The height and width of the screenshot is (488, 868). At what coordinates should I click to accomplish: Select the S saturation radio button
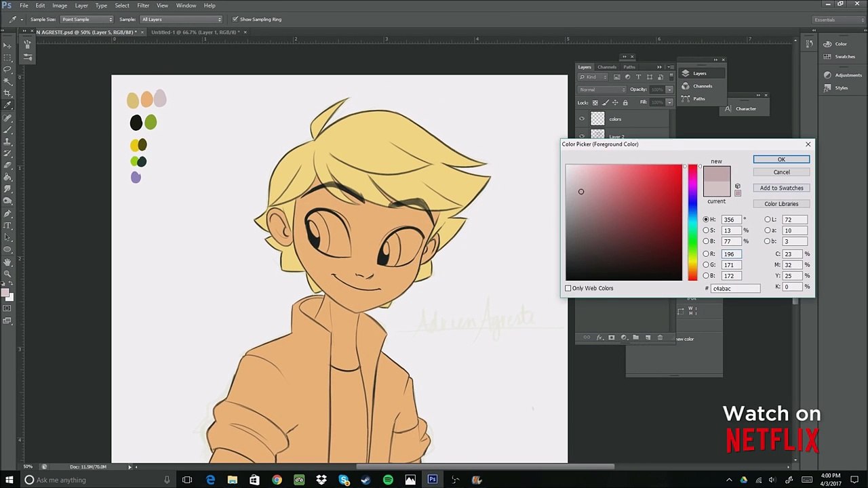[x=706, y=230]
